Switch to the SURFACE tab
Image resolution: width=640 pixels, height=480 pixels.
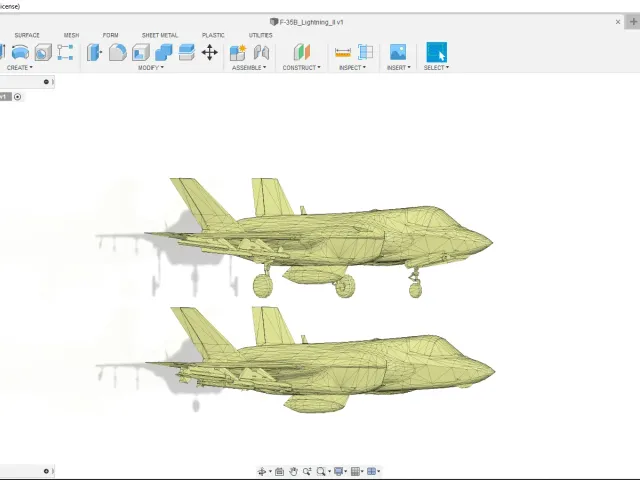[x=27, y=36]
